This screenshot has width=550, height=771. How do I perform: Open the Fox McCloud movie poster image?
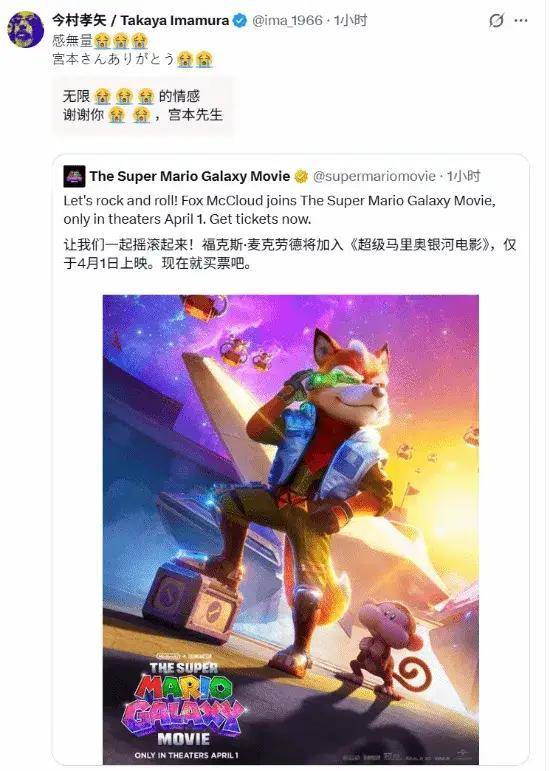(290, 530)
